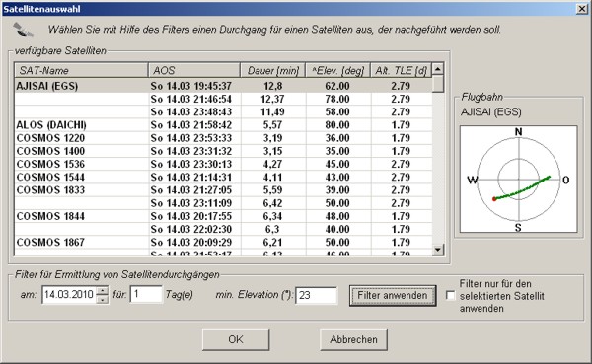Click the duration value 3,19
This screenshot has height=364, width=592.
[x=272, y=138]
